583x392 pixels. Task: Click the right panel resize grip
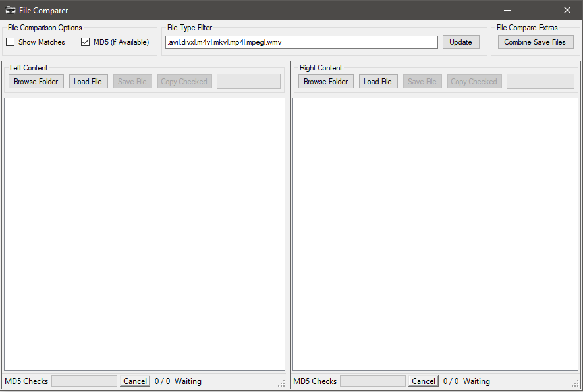(574, 383)
